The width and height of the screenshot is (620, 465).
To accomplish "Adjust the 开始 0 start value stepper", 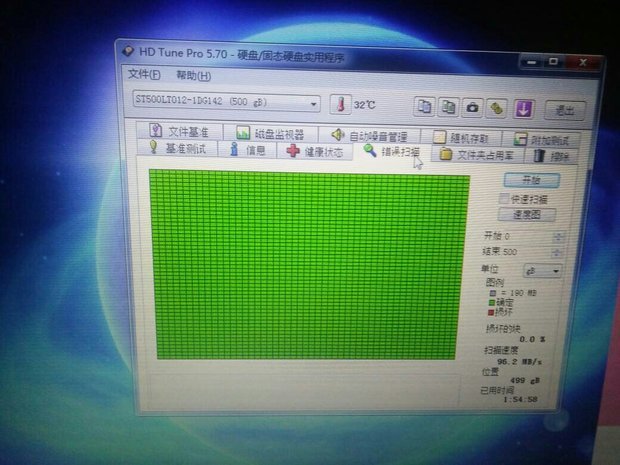I will [x=558, y=237].
